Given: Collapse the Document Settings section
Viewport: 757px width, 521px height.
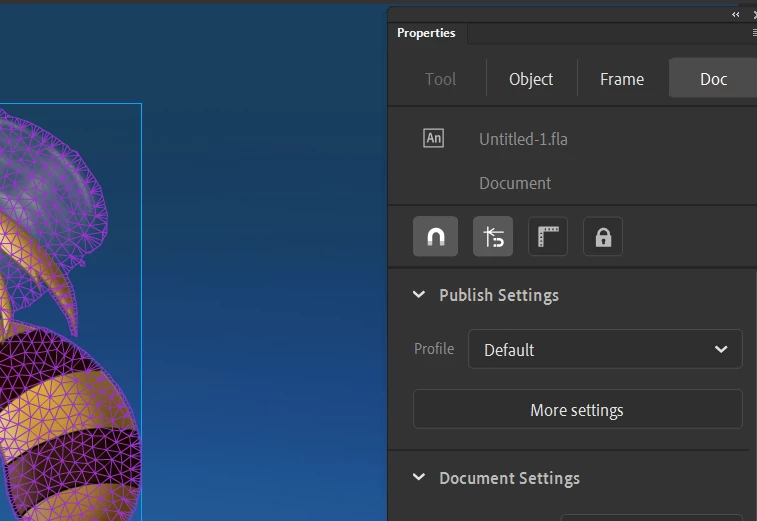Looking at the screenshot, I should (x=419, y=478).
